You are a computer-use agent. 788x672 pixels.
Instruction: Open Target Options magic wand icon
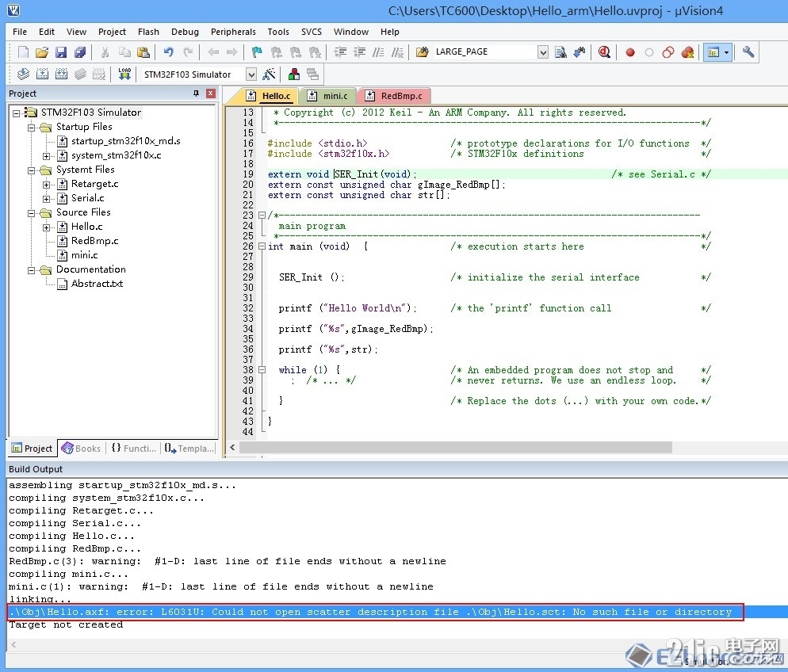(x=270, y=74)
